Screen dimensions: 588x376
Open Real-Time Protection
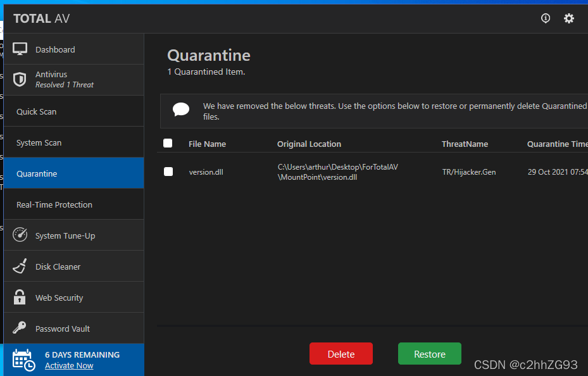(x=74, y=204)
